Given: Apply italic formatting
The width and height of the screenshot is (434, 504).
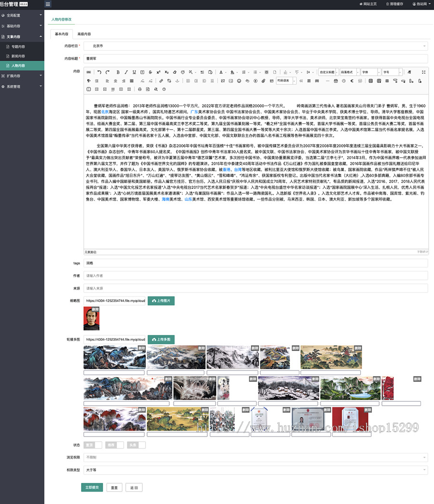Looking at the screenshot, I should [126, 72].
